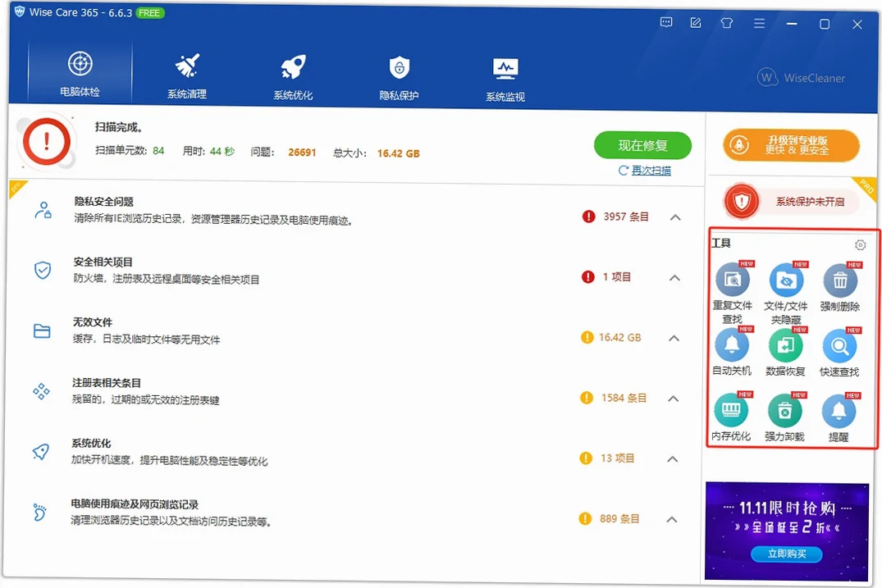
Task: Open the 电脑体检 tab
Action: 80,74
